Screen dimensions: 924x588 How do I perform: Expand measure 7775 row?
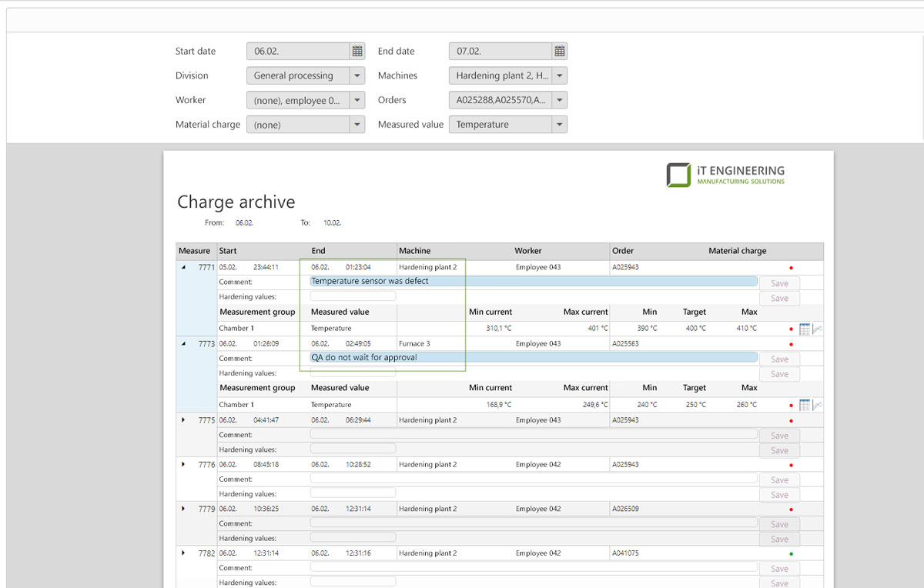(x=183, y=420)
